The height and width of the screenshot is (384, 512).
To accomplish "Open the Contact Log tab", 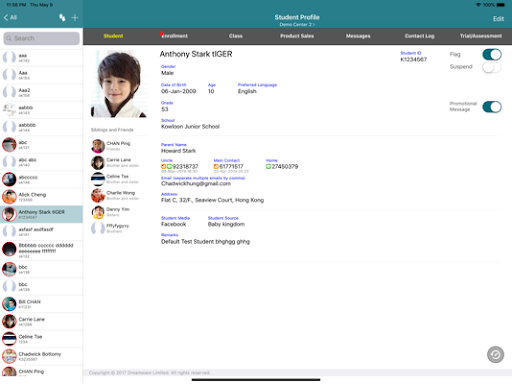I will [419, 36].
